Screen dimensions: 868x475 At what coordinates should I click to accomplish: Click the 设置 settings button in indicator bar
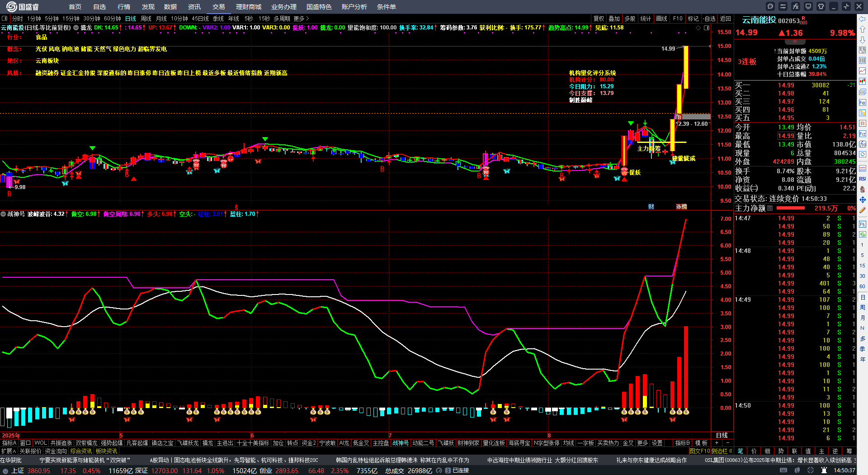[x=657, y=443]
